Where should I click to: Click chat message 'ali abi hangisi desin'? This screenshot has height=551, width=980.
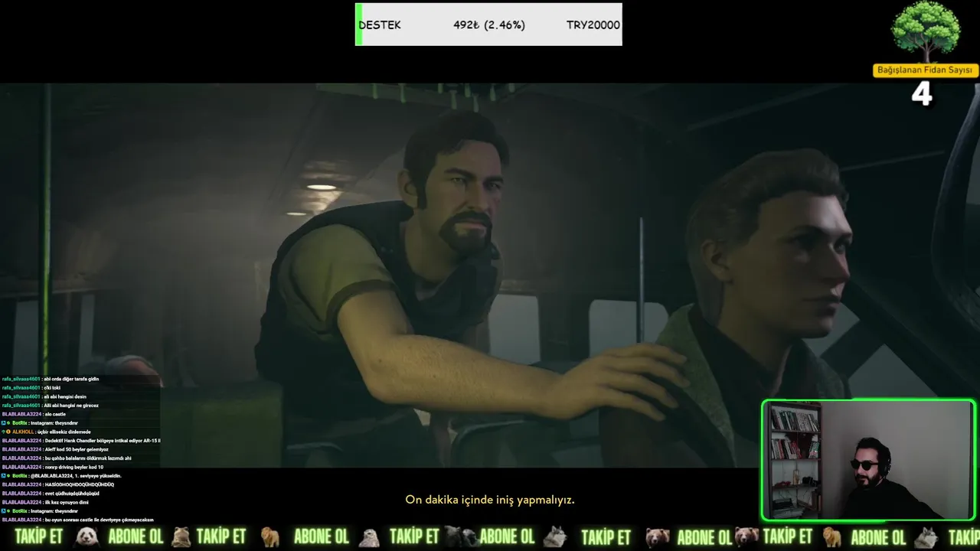[x=65, y=396]
